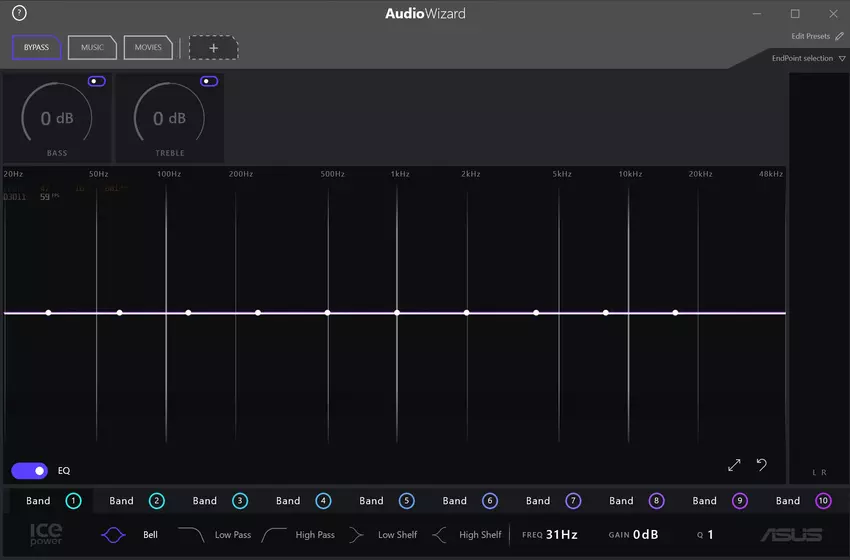Select the Bell filter shape icon
850x560 pixels.
pos(114,535)
